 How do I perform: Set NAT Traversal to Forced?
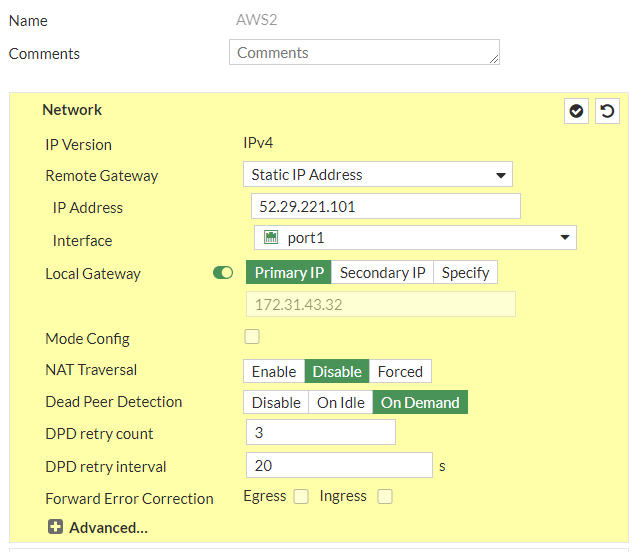pos(400,371)
